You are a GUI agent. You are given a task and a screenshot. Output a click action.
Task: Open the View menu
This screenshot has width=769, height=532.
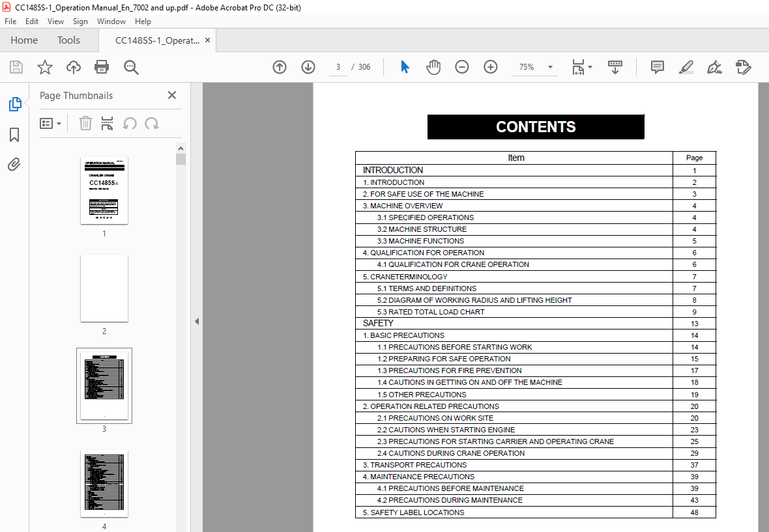coord(55,21)
